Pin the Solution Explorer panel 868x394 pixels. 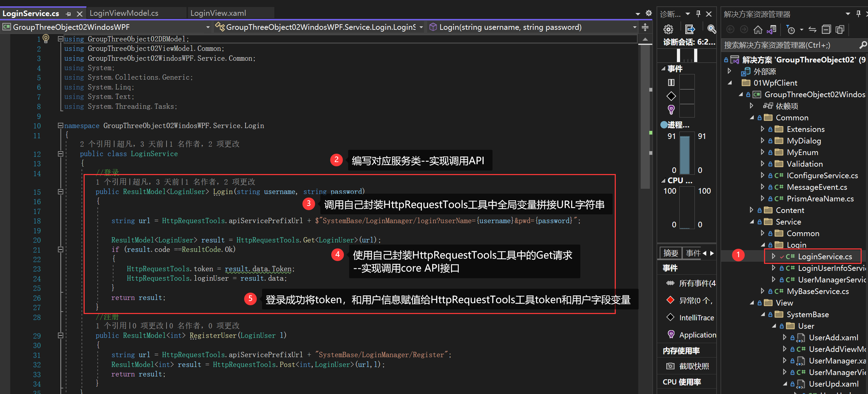859,14
